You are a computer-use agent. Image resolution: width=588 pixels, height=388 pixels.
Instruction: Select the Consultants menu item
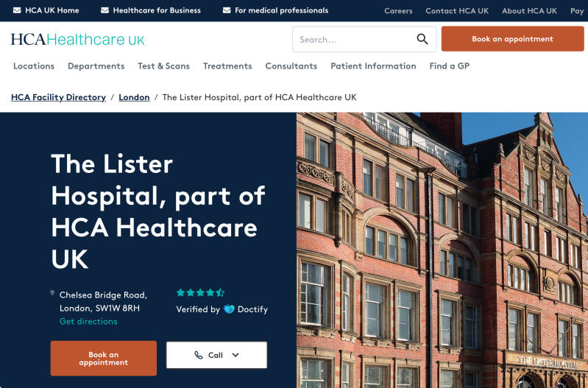tap(291, 66)
